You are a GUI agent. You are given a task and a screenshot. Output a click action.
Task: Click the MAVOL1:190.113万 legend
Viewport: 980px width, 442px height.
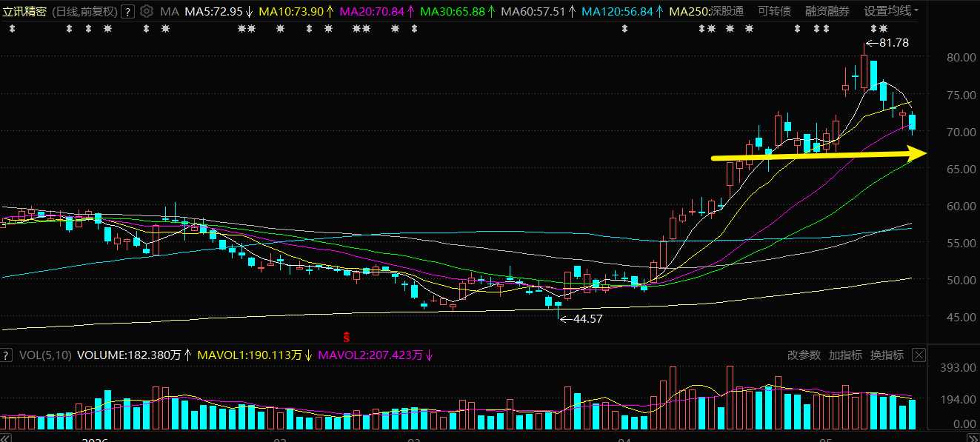pyautogui.click(x=248, y=355)
